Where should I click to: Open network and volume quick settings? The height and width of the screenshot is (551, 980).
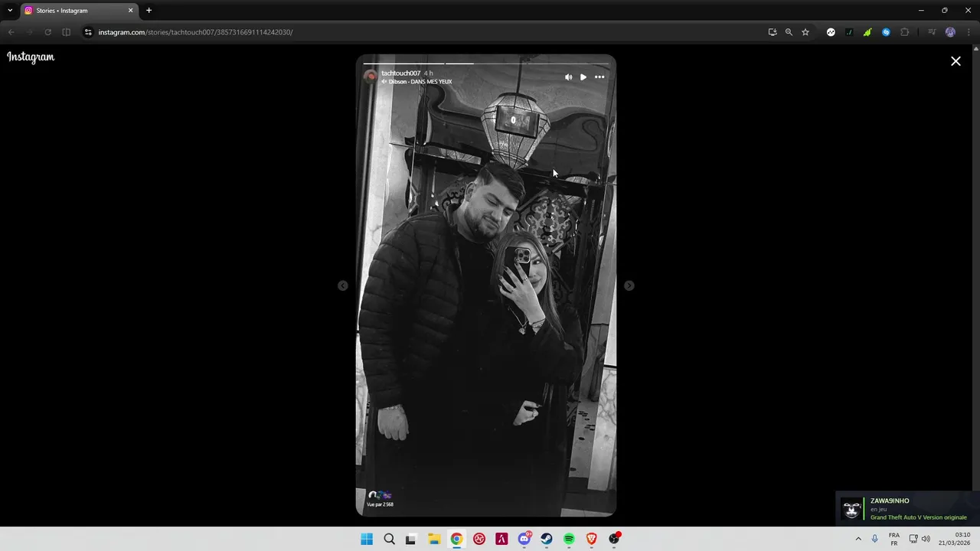tap(920, 540)
